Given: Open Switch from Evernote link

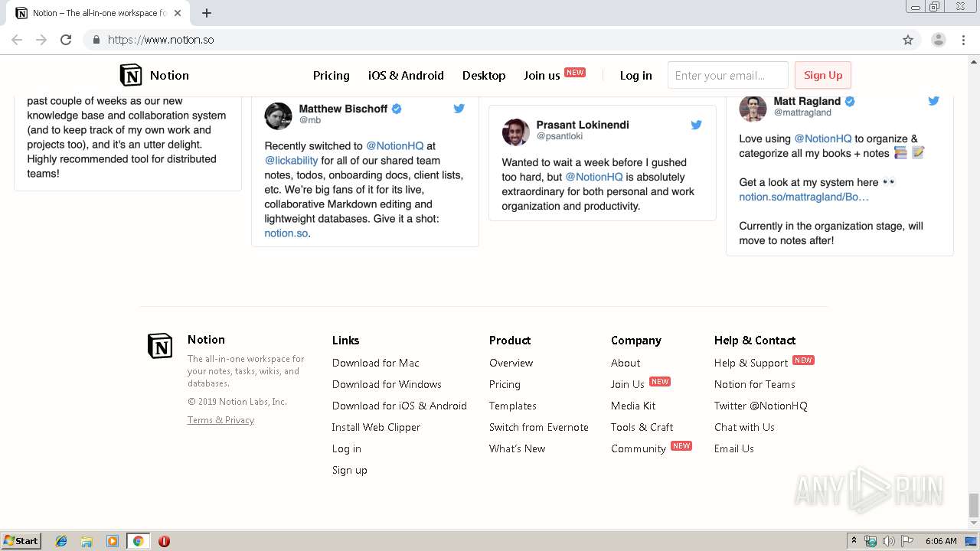Looking at the screenshot, I should tap(539, 427).
